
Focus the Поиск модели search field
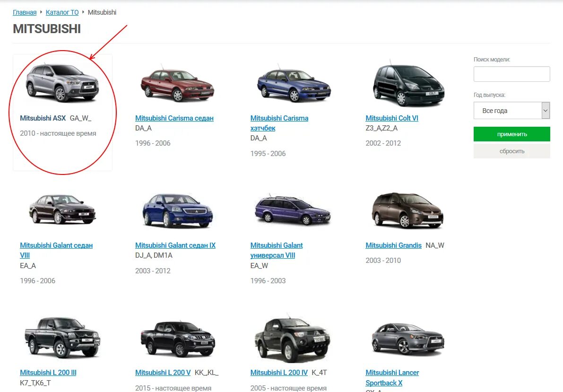click(511, 74)
